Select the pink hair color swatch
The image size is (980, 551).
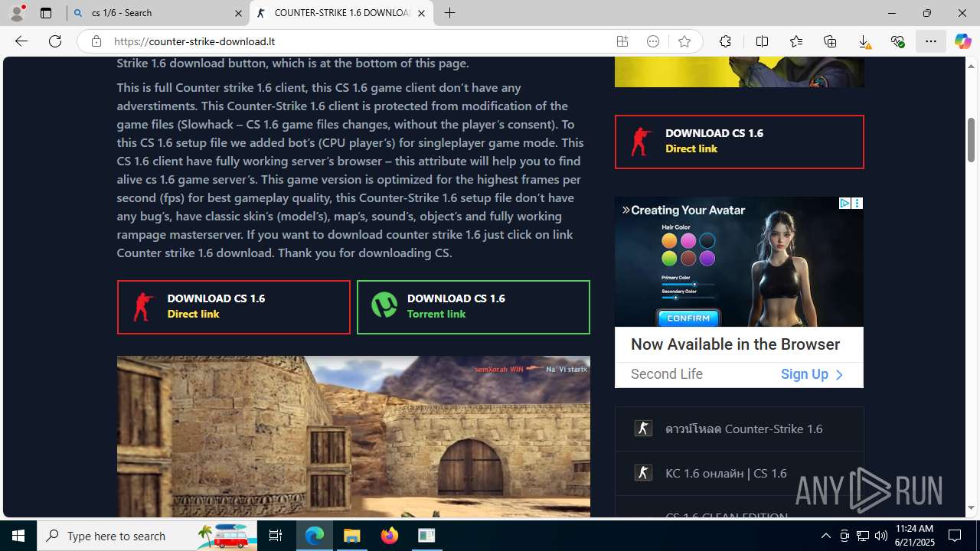(688, 240)
